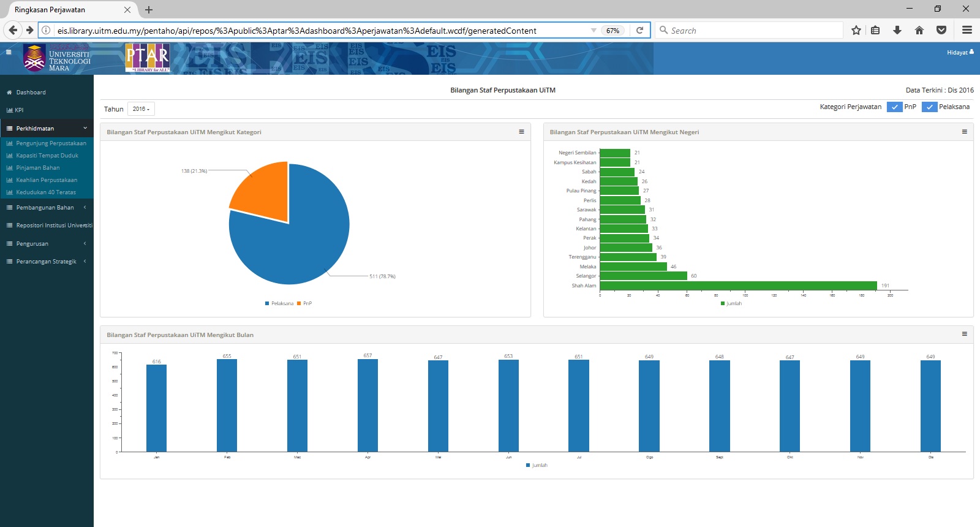Screen dimensions: 980x527
Task: Open the site information icon in address bar
Action: tap(46, 30)
